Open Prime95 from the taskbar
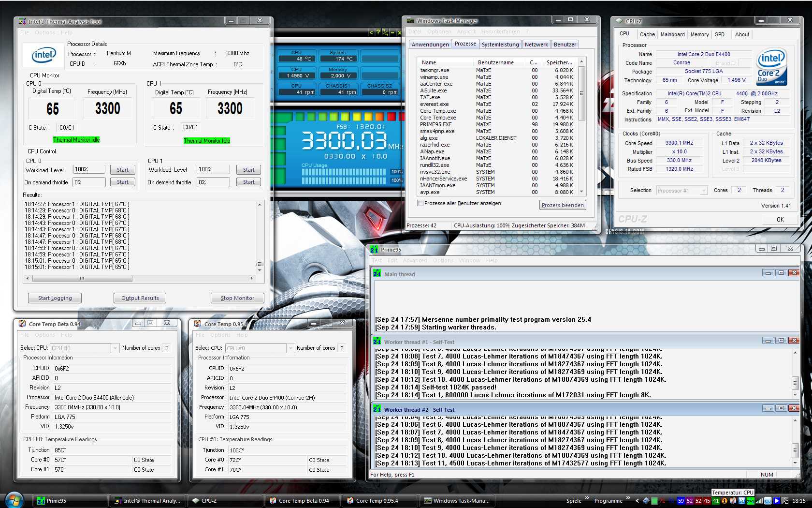The width and height of the screenshot is (812, 508). 71,501
